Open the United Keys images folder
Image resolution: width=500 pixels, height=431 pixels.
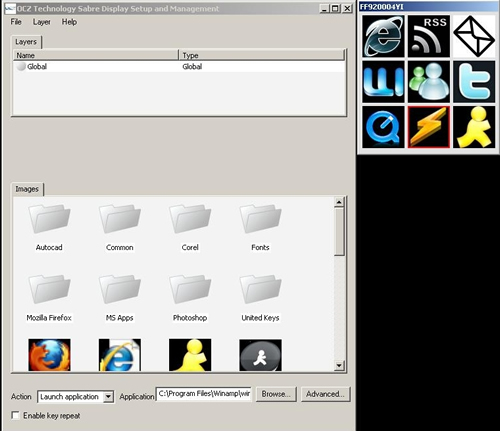260,289
